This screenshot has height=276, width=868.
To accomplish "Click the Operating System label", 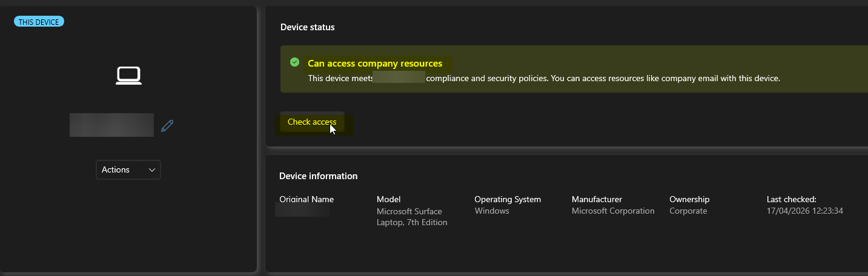I will click(x=507, y=199).
